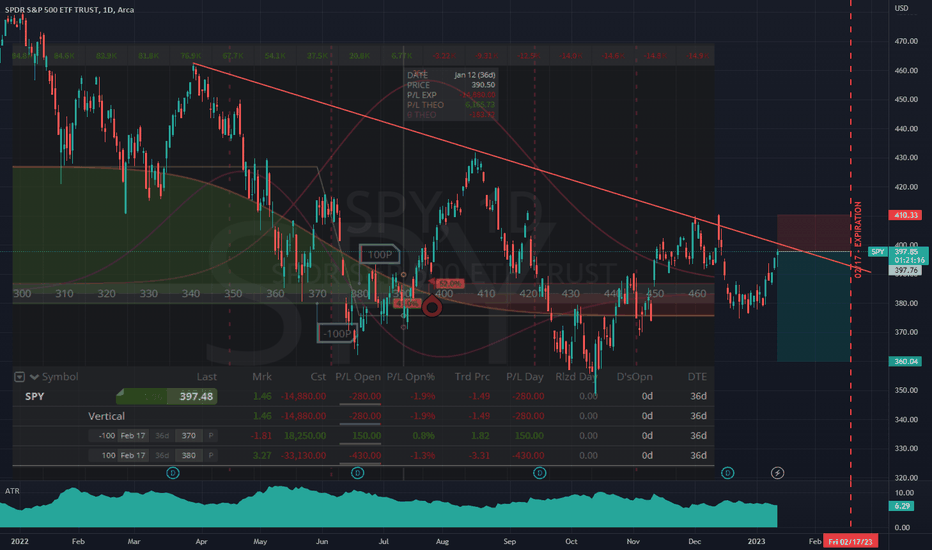Click the 2023 label on time axis

click(x=757, y=542)
